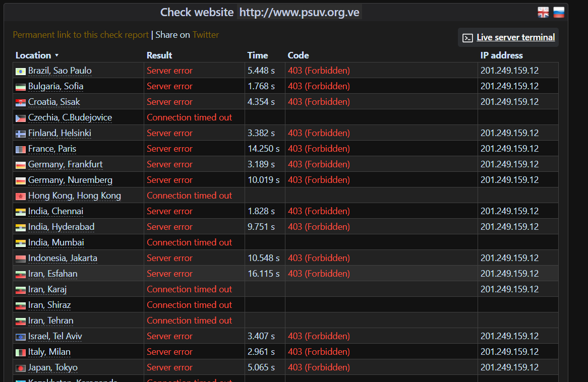Open the Iran, Esfahan location link

(x=53, y=274)
